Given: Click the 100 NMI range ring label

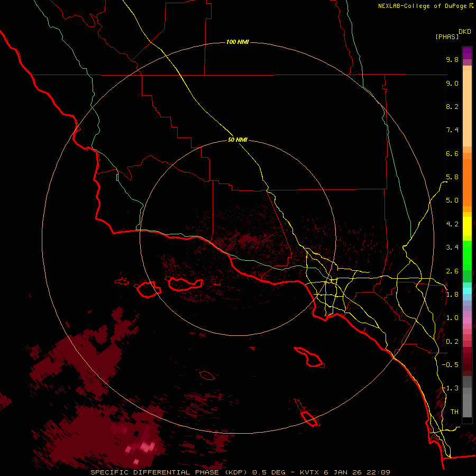Looking at the screenshot, I should tap(237, 42).
